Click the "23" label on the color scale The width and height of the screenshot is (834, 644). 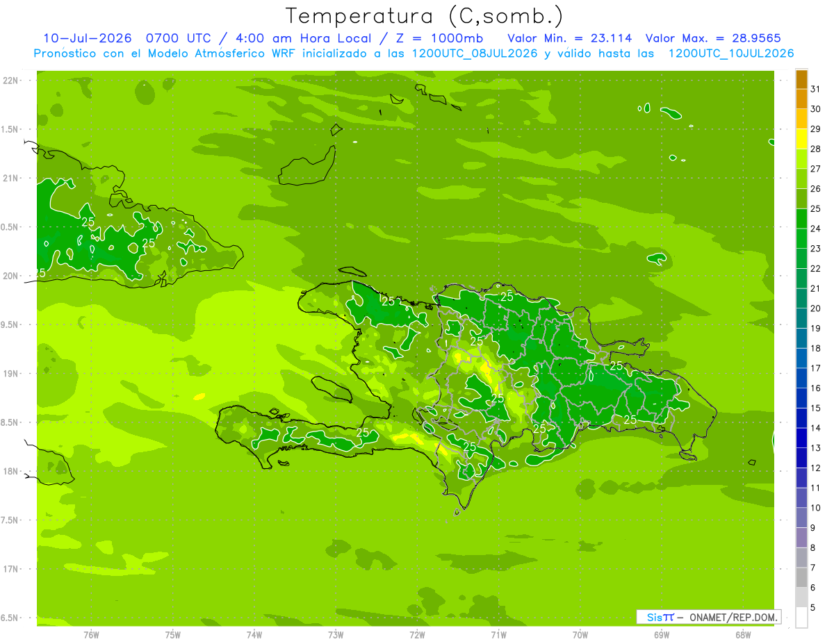816,249
